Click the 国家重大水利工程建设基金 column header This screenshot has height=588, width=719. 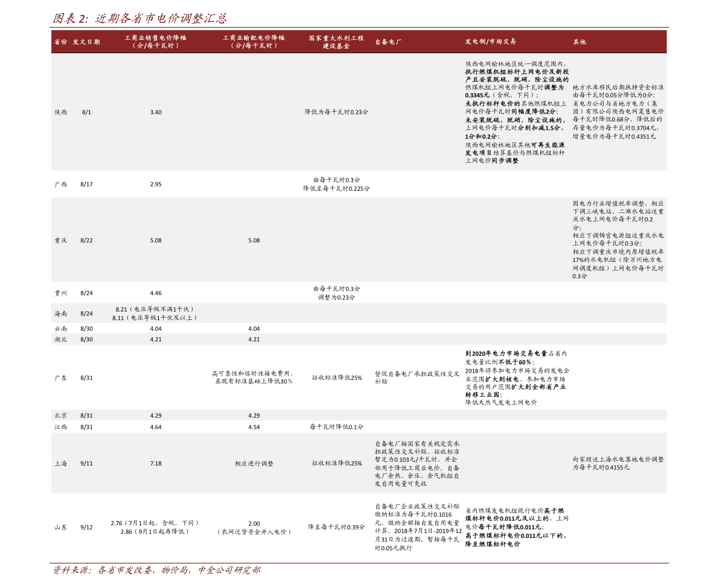[x=336, y=42]
